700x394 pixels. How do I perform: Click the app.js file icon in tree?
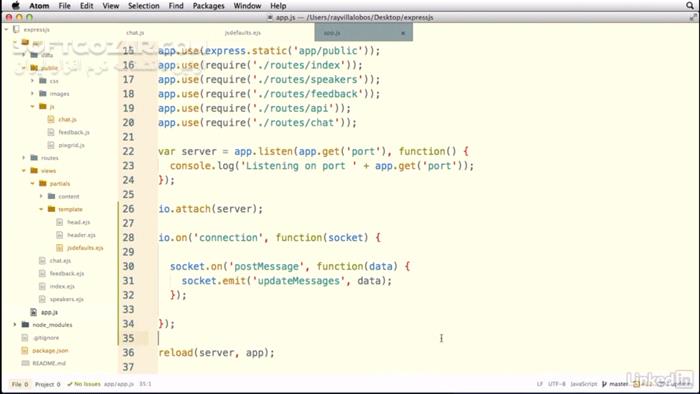tap(33, 312)
